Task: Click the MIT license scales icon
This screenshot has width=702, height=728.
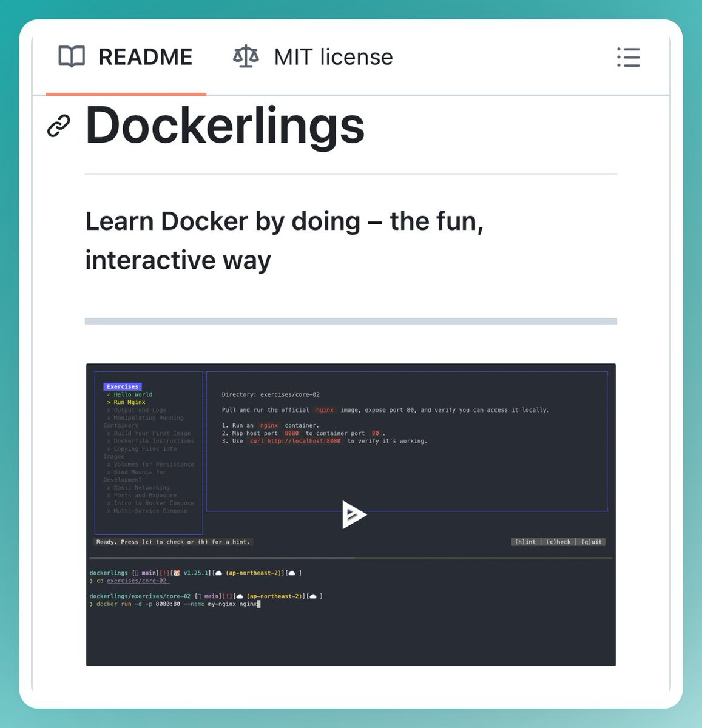Action: pos(246,56)
